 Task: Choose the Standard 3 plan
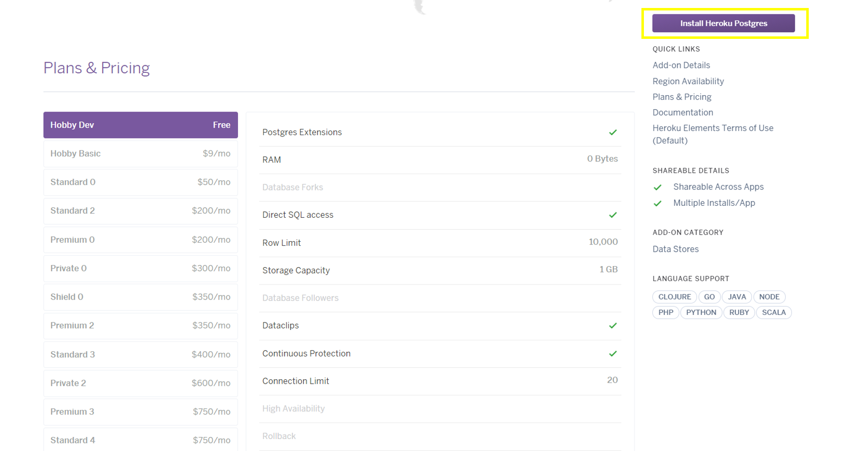[x=140, y=354]
